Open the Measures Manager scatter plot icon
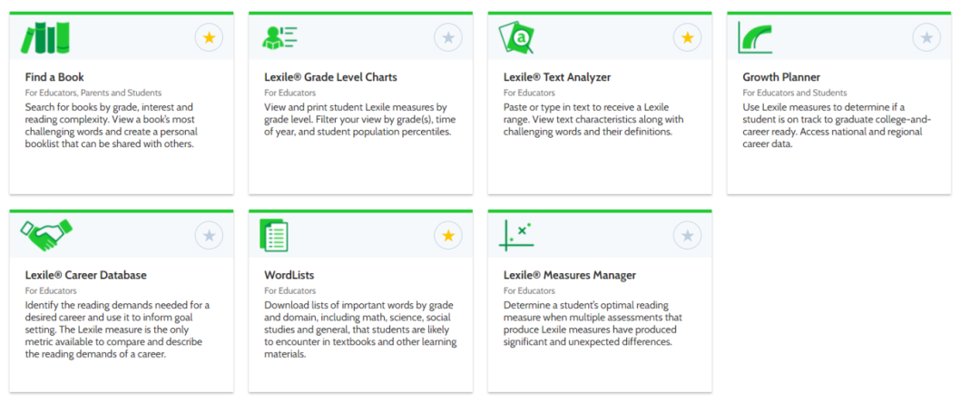This screenshot has width=980, height=403. pos(516,236)
